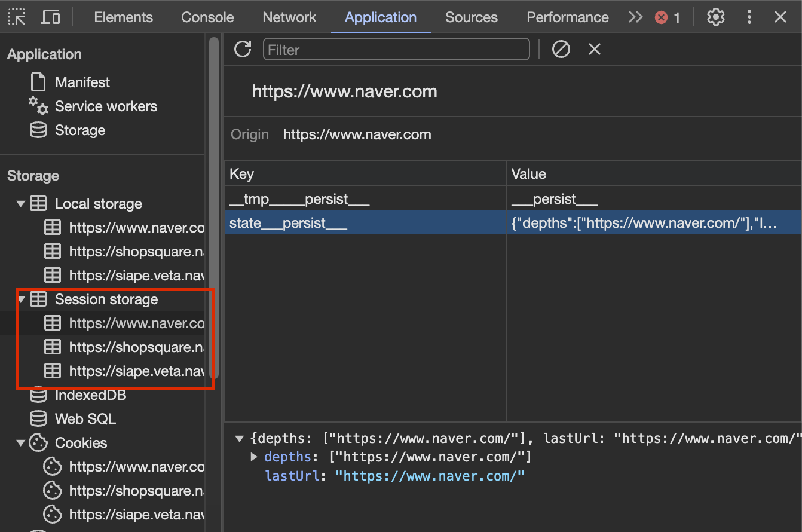This screenshot has height=532, width=802.
Task: Clear all session storage entries icon
Action: click(x=561, y=49)
